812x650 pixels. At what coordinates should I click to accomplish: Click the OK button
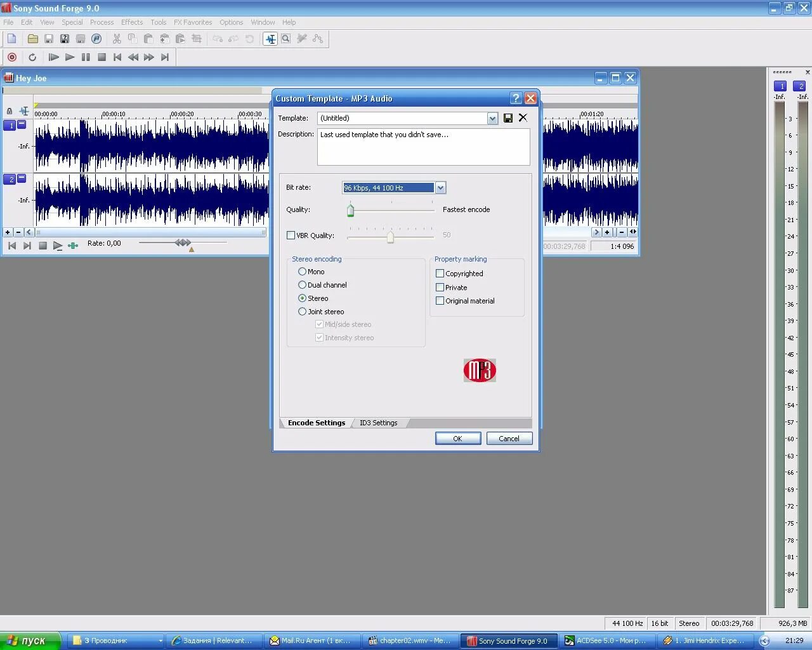457,439
